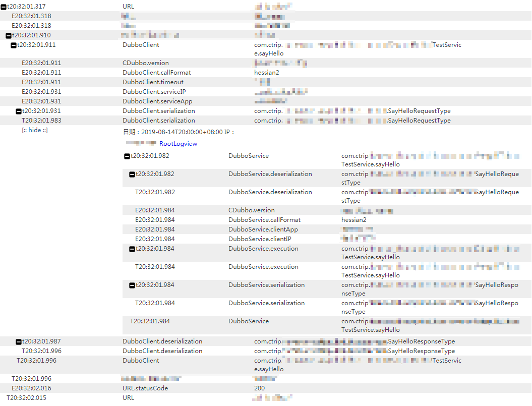Select the DubboClient.serviceApp event name
The image size is (532, 406).
pyautogui.click(x=157, y=101)
